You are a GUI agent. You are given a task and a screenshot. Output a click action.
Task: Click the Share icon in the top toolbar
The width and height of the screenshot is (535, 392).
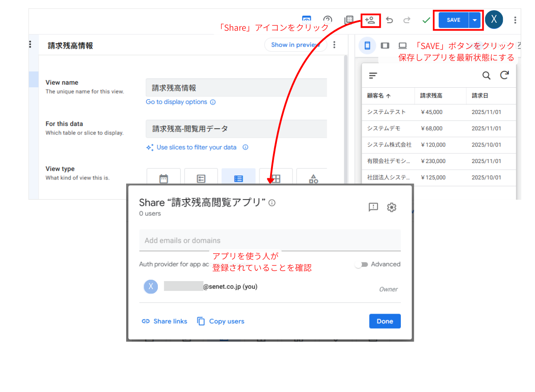coord(370,20)
